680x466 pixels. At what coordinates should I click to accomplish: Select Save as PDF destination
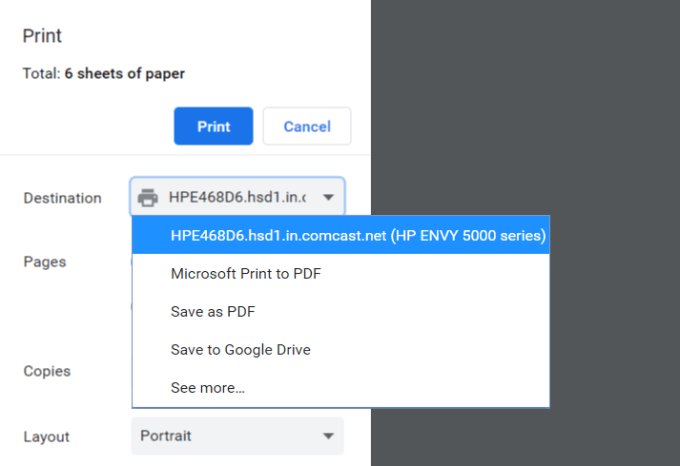coord(213,312)
